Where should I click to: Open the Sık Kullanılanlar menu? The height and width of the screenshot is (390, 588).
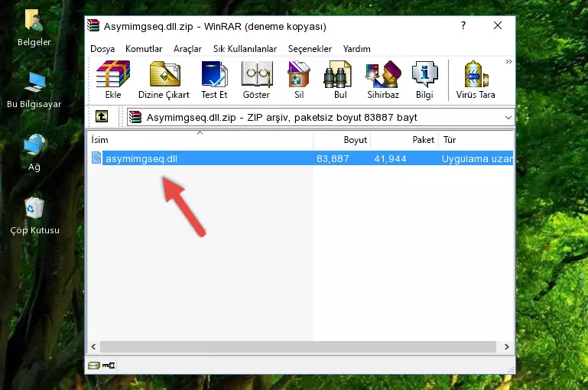coord(245,49)
